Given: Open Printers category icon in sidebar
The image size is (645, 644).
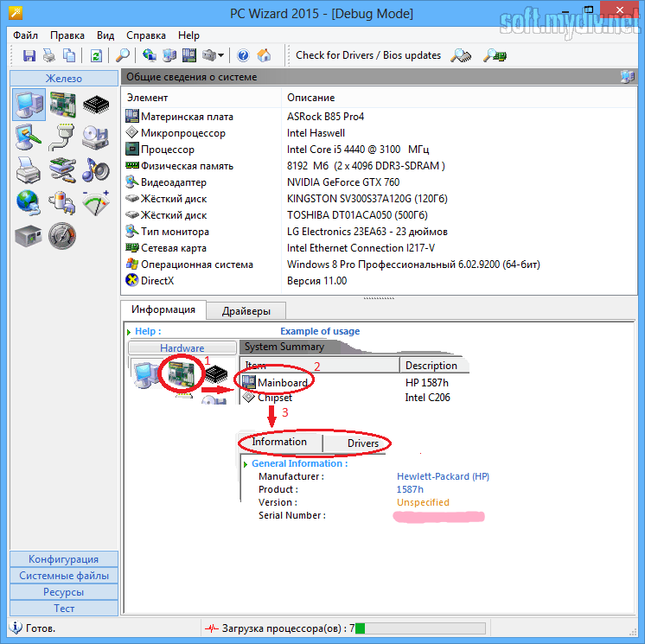Looking at the screenshot, I should click(x=28, y=169).
